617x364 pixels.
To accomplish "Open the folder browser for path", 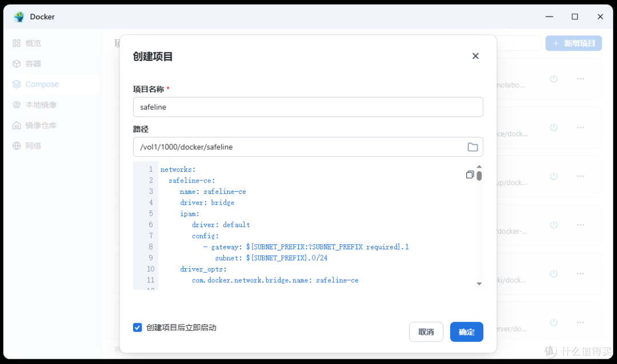I will click(472, 147).
